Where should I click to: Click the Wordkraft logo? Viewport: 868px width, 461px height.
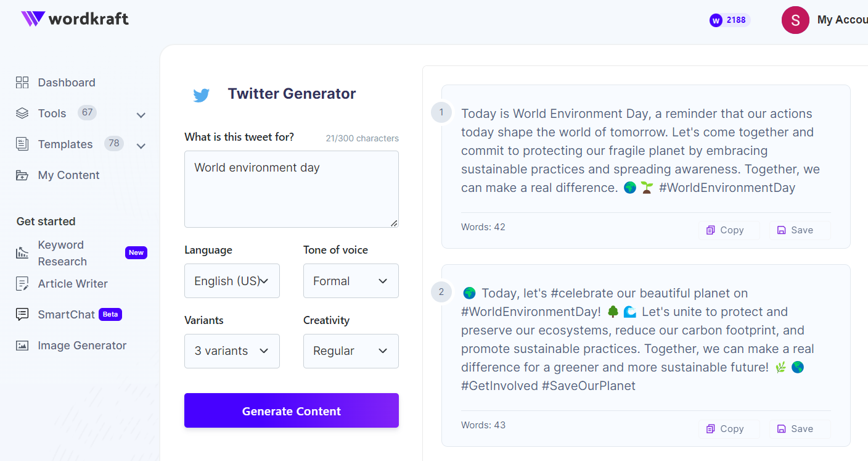(74, 19)
